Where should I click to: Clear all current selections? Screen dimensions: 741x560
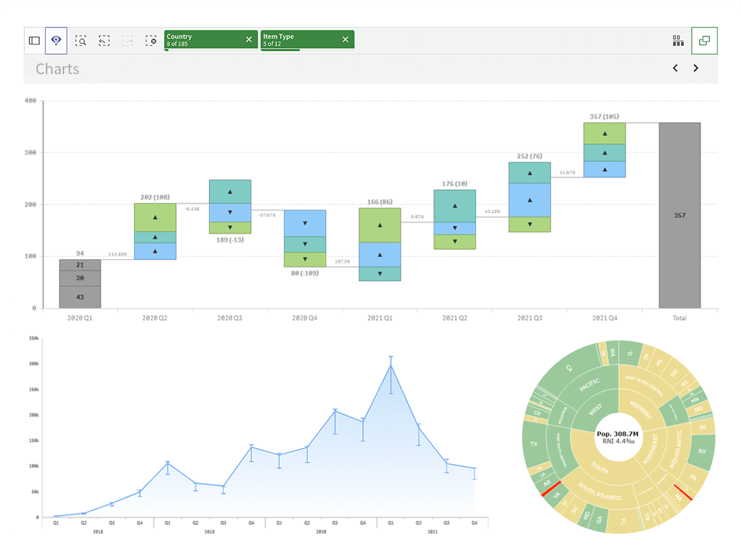(x=151, y=40)
